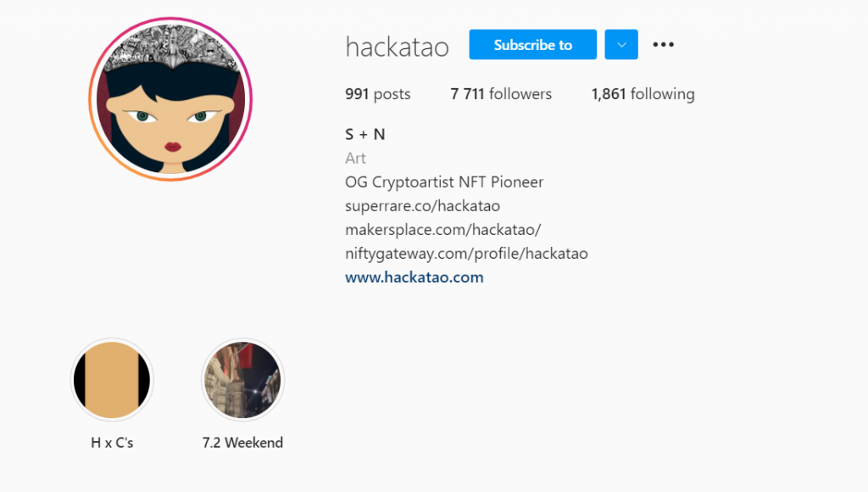Image resolution: width=868 pixels, height=492 pixels.
Task: View the 7 711 followers list
Action: 501,94
